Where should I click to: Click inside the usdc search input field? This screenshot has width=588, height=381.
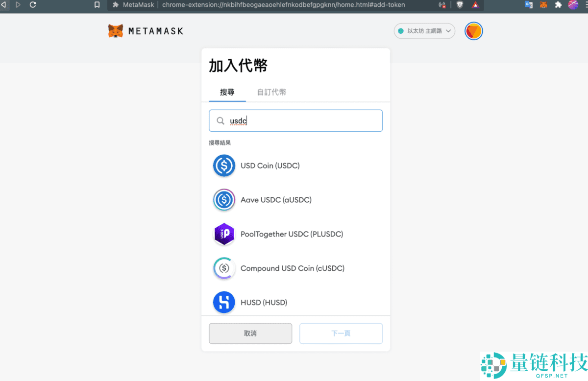(294, 120)
